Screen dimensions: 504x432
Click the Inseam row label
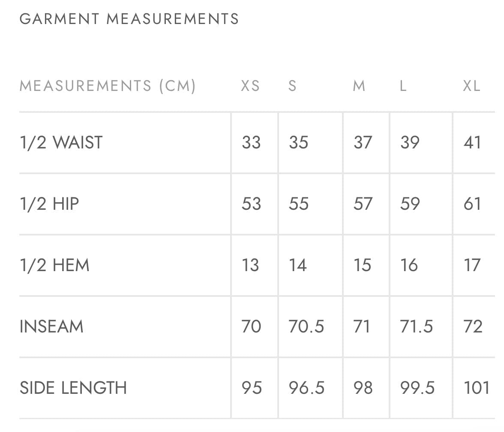tap(51, 326)
